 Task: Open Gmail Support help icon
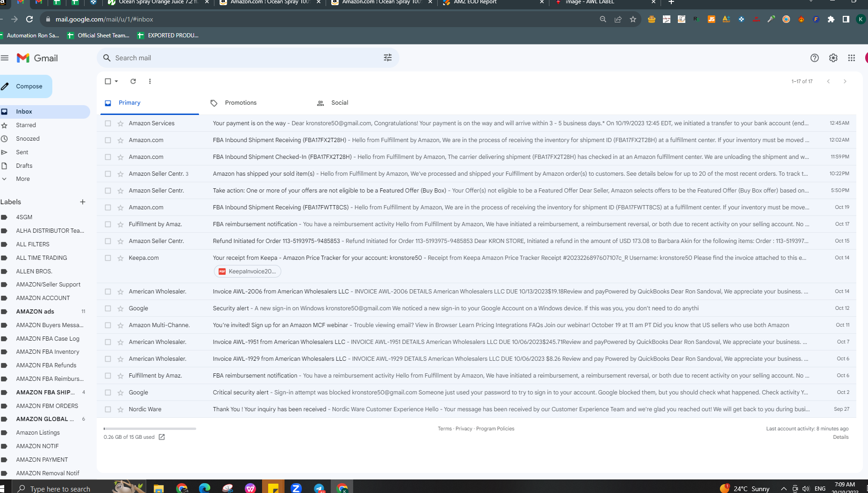click(x=815, y=58)
